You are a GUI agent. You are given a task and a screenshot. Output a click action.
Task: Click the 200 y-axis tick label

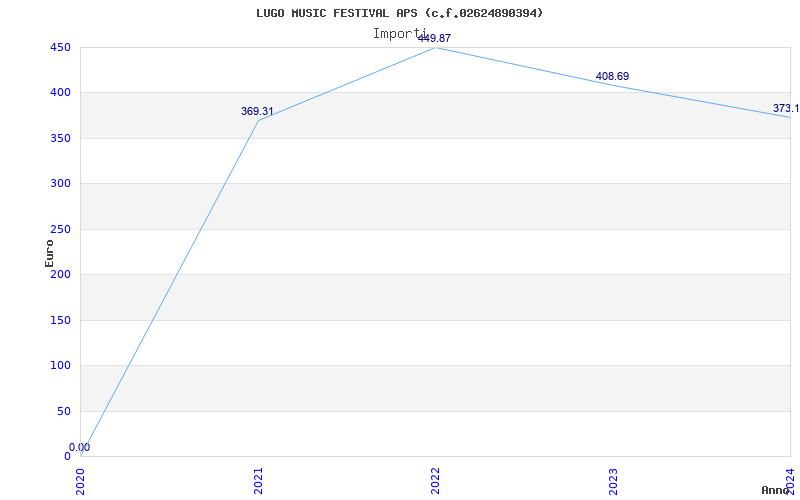59,274
